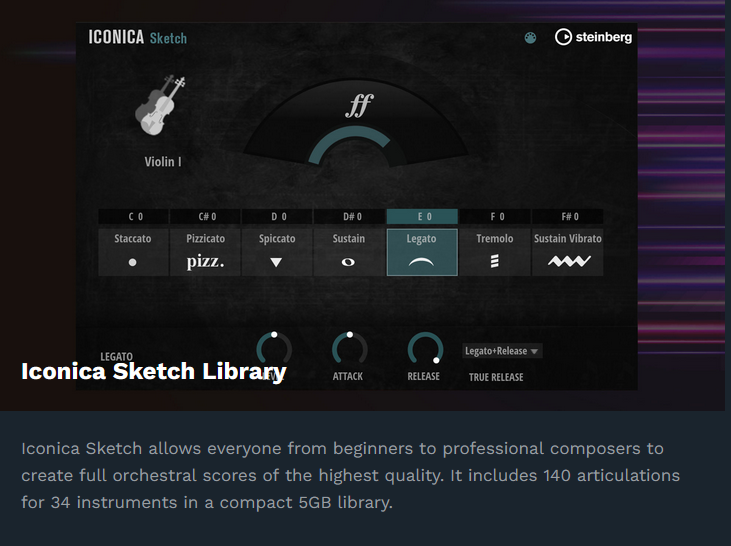Click the ICONICA Sketch title logo
The height and width of the screenshot is (546, 731).
point(138,37)
